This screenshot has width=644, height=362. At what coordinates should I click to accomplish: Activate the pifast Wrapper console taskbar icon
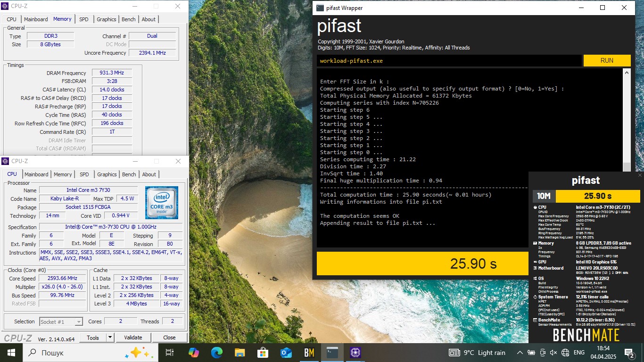pyautogui.click(x=332, y=353)
